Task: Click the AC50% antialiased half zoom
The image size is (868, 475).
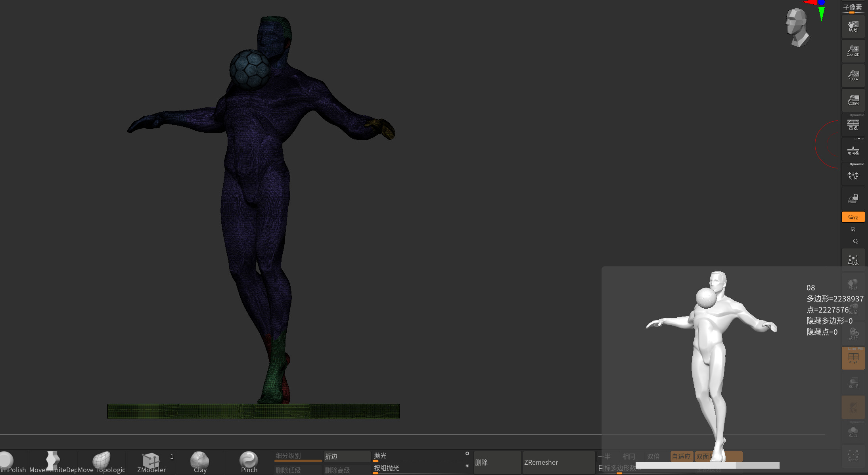Action: pyautogui.click(x=853, y=100)
